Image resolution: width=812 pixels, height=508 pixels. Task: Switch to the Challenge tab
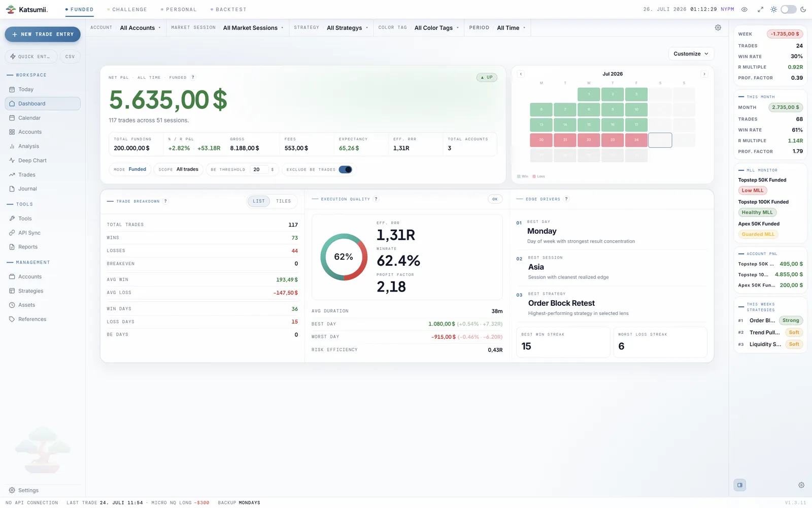127,10
